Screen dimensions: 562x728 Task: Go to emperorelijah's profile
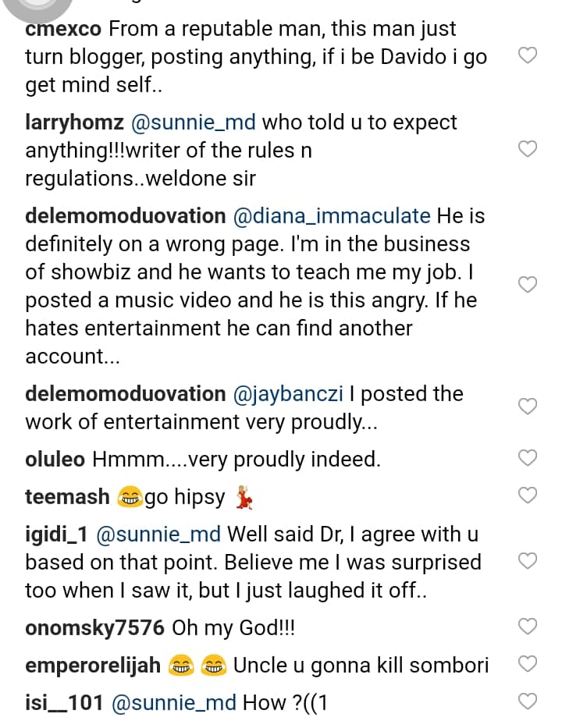(x=94, y=665)
